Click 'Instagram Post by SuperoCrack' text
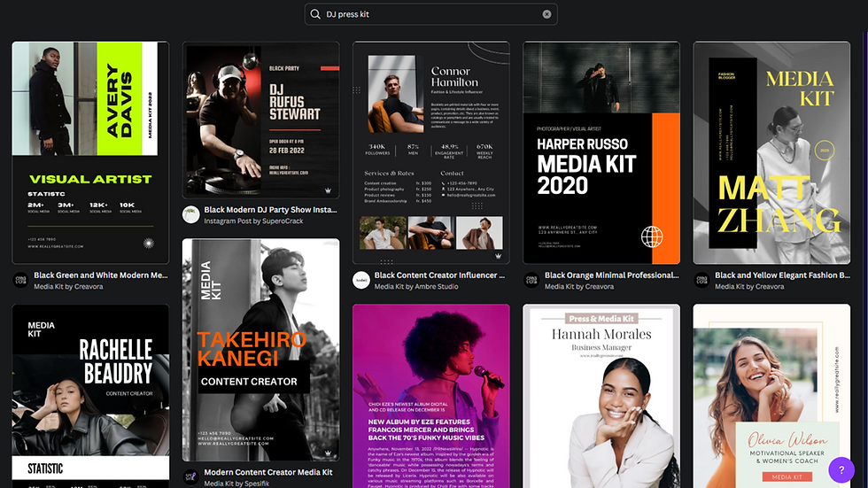 [253, 221]
